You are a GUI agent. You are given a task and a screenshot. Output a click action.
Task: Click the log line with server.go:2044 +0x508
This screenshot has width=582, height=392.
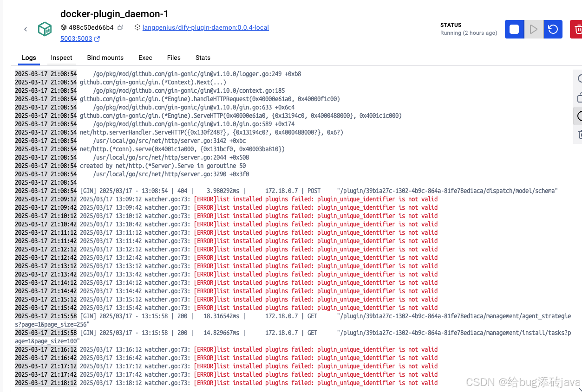tap(132, 157)
